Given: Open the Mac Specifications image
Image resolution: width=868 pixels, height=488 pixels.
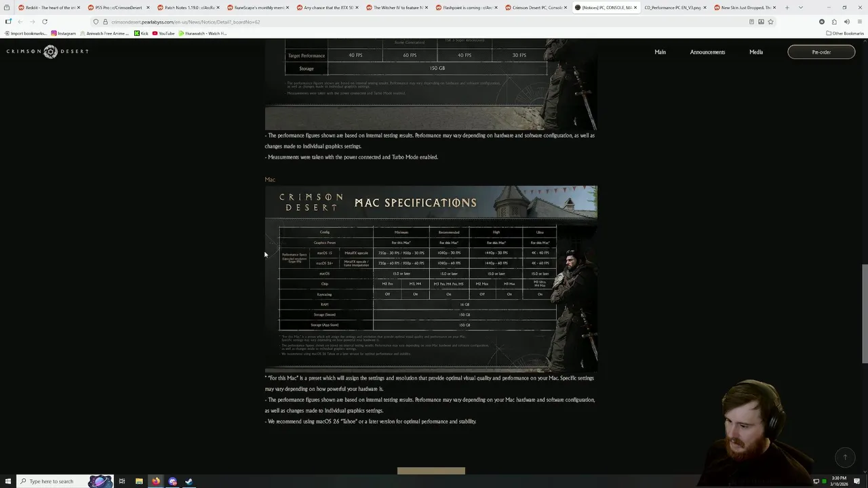Looking at the screenshot, I should pos(431,279).
